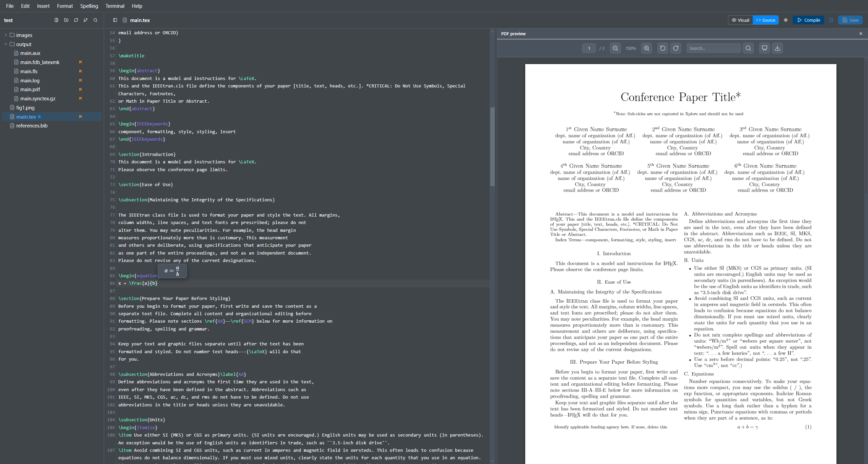Close the PDF preview panel
Viewport: 868px width, 464px height.
point(861,34)
